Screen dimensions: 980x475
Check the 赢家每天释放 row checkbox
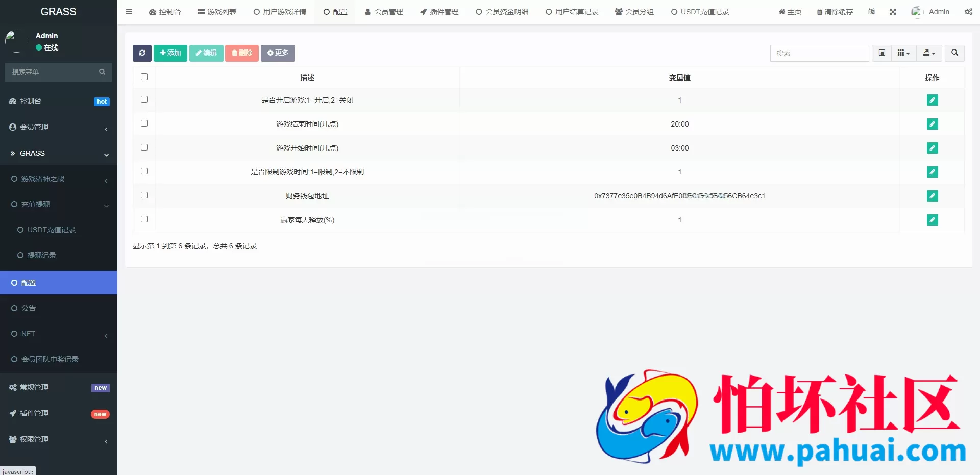click(x=144, y=219)
